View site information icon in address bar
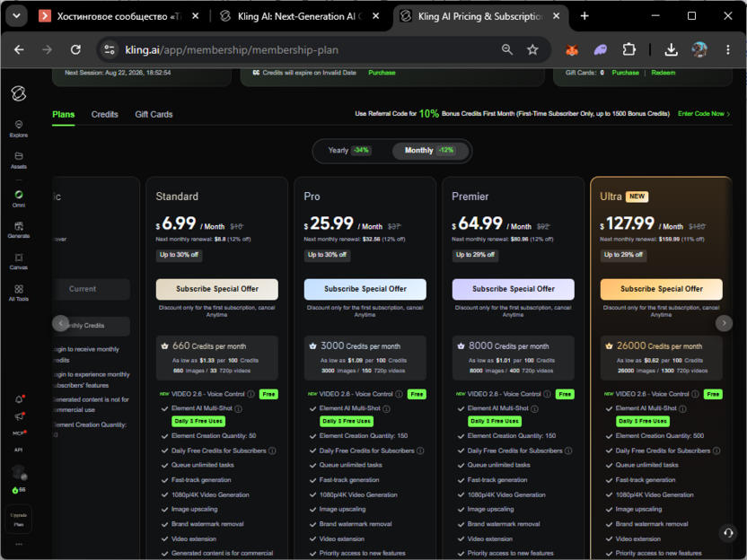The height and width of the screenshot is (560, 747). tap(110, 49)
